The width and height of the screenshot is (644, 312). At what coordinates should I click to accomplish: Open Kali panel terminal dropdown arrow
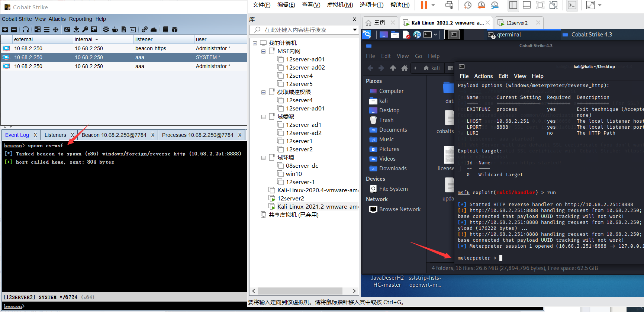pos(435,35)
